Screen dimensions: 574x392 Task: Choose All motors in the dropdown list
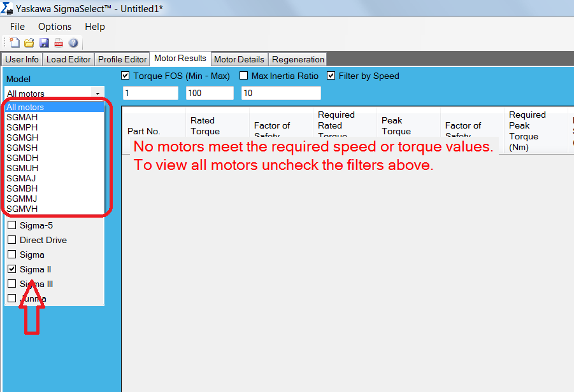click(x=55, y=107)
